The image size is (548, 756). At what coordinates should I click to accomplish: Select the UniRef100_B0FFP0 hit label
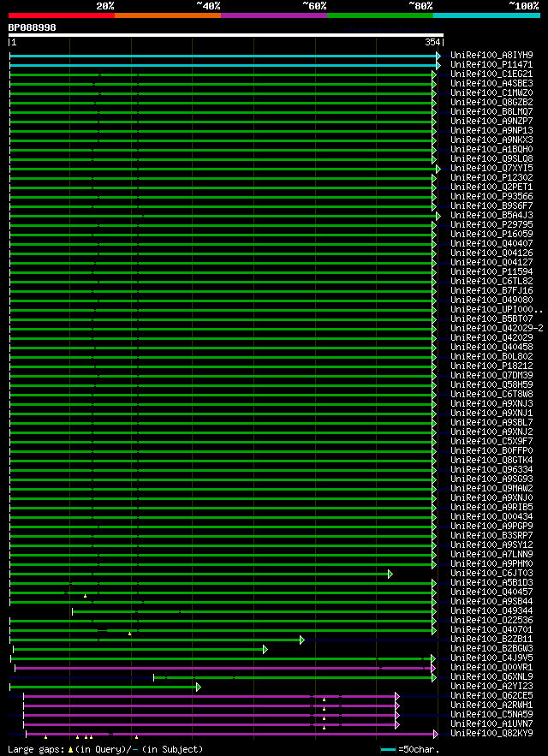coord(491,451)
